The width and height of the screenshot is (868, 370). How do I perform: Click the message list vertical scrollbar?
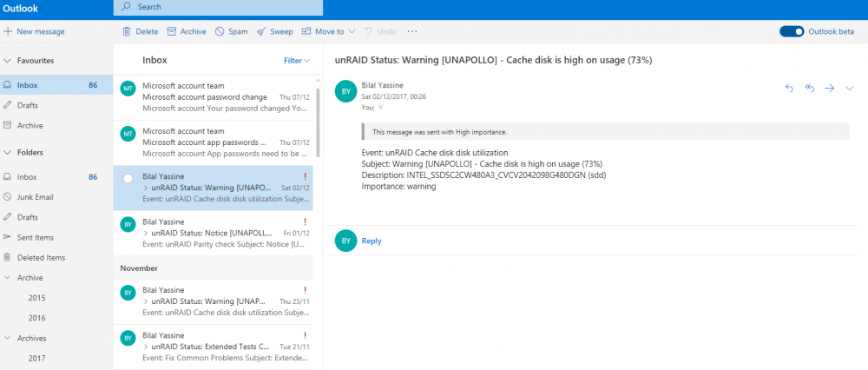point(318,122)
